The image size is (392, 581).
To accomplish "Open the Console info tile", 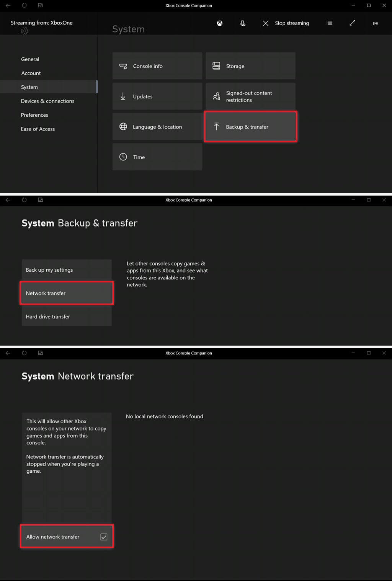I will click(x=157, y=66).
